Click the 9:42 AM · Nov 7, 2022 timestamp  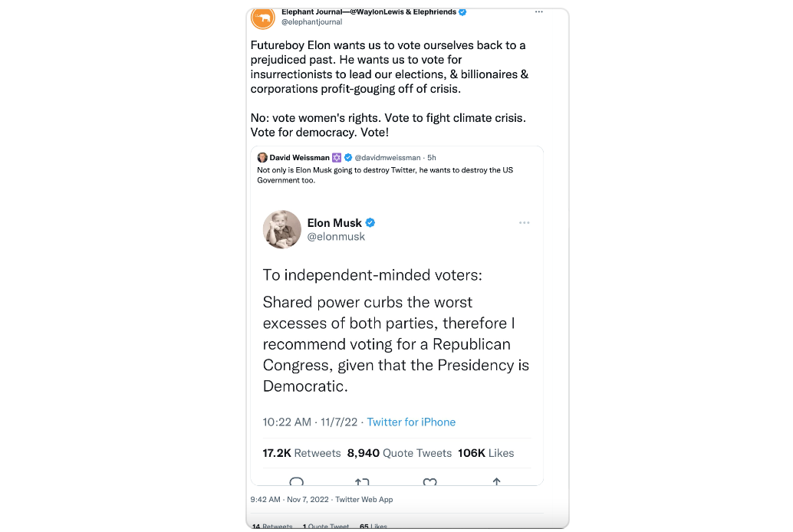pyautogui.click(x=289, y=500)
